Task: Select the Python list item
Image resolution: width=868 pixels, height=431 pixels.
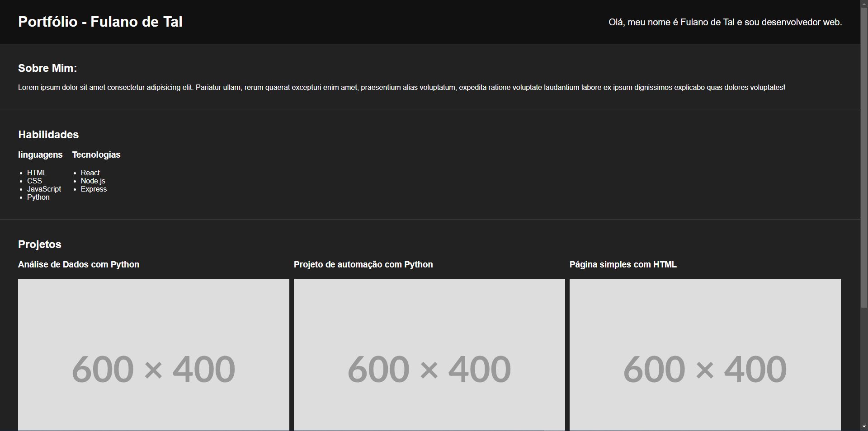Action: [38, 197]
